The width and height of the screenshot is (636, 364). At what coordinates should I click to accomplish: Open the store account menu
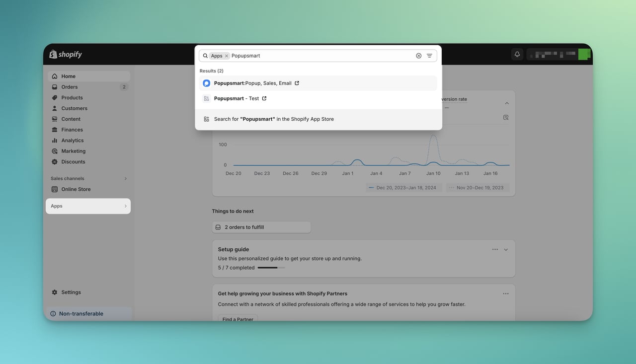click(x=558, y=55)
